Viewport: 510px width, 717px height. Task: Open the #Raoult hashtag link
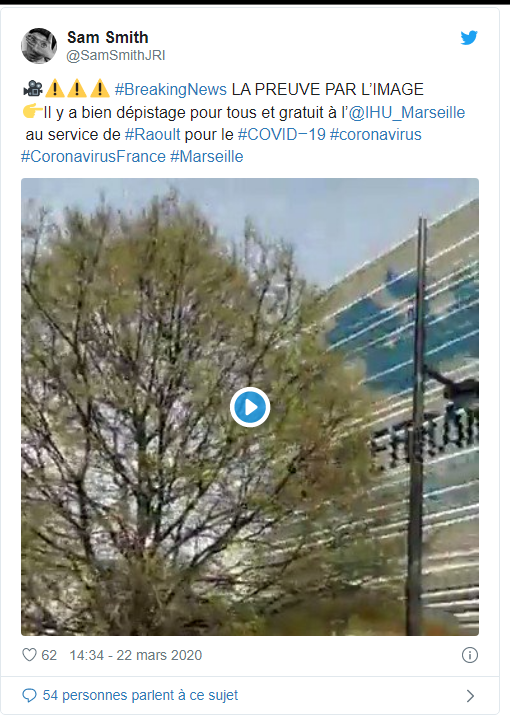pyautogui.click(x=153, y=134)
